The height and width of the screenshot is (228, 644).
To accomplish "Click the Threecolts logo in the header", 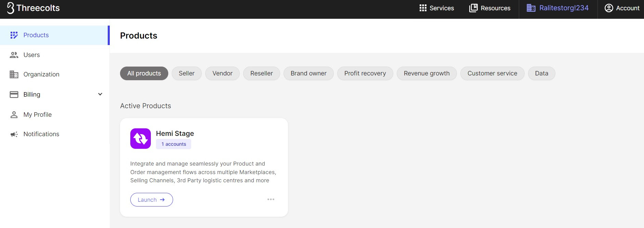I will [x=33, y=8].
